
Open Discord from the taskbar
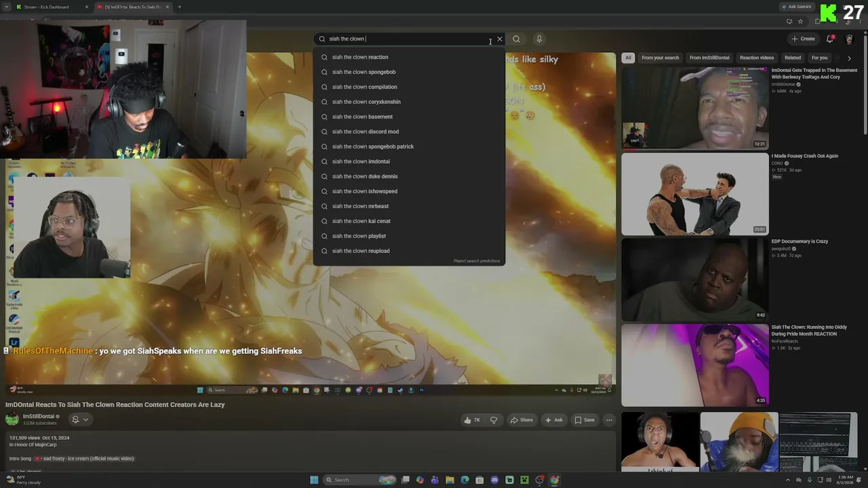pos(494,480)
